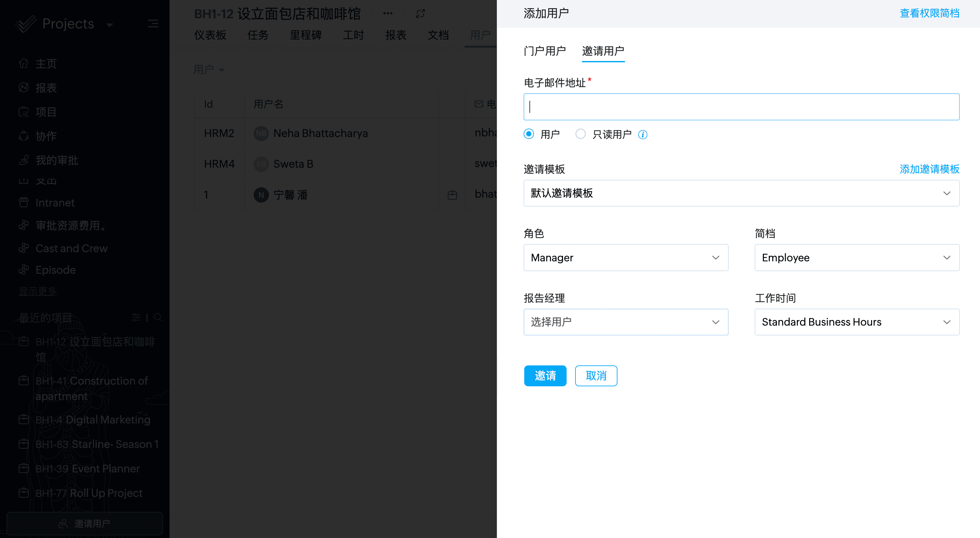Click the info icon beside 只读用户
Image resolution: width=980 pixels, height=538 pixels.
pos(643,134)
